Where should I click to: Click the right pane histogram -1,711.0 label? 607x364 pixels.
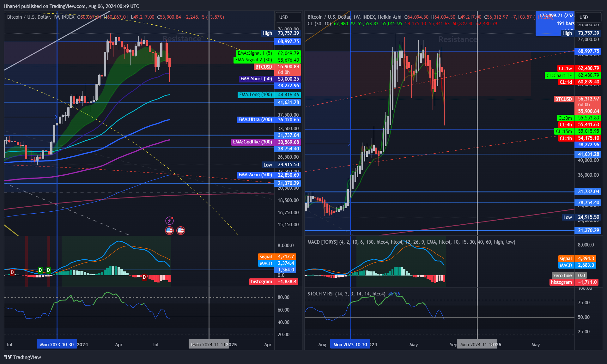574,282
